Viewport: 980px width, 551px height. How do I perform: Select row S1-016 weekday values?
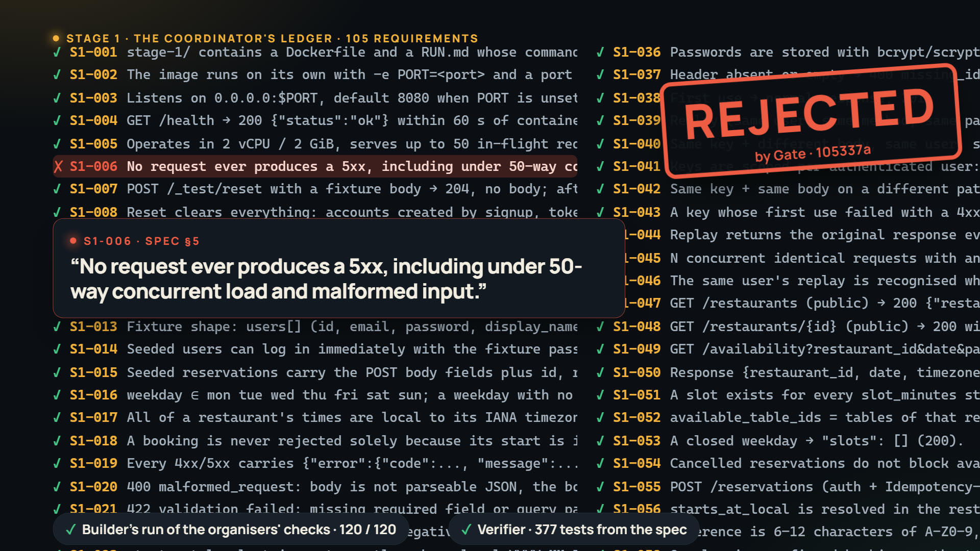click(315, 395)
